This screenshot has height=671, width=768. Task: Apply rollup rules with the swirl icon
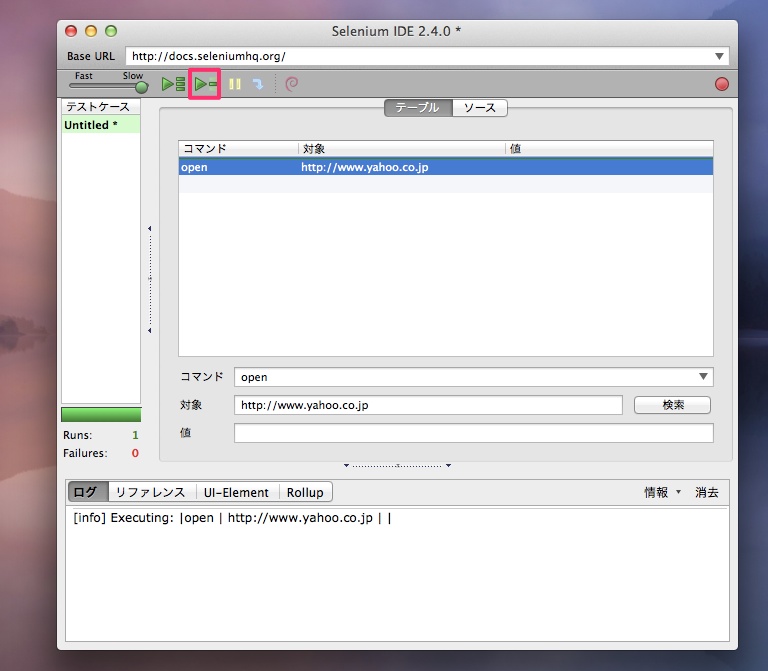pyautogui.click(x=291, y=84)
